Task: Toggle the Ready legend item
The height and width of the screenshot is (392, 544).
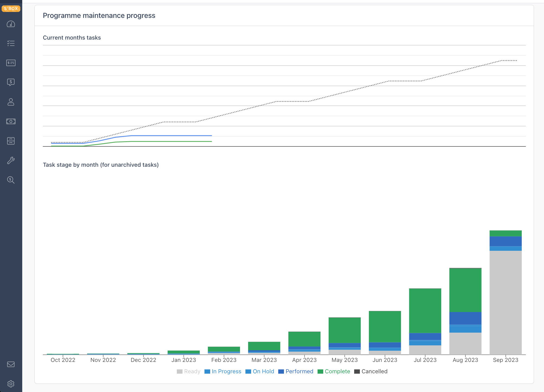Action: pos(188,371)
